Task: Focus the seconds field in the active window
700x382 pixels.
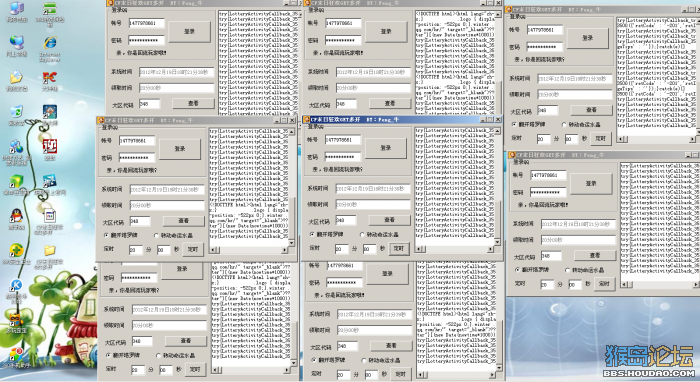Action: [x=369, y=249]
